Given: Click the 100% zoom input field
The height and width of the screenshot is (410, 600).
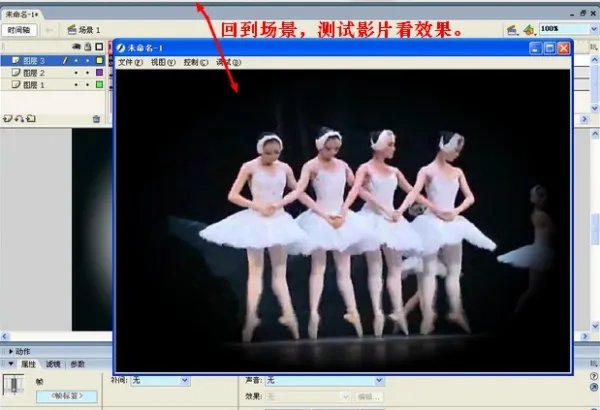Looking at the screenshot, I should 565,29.
